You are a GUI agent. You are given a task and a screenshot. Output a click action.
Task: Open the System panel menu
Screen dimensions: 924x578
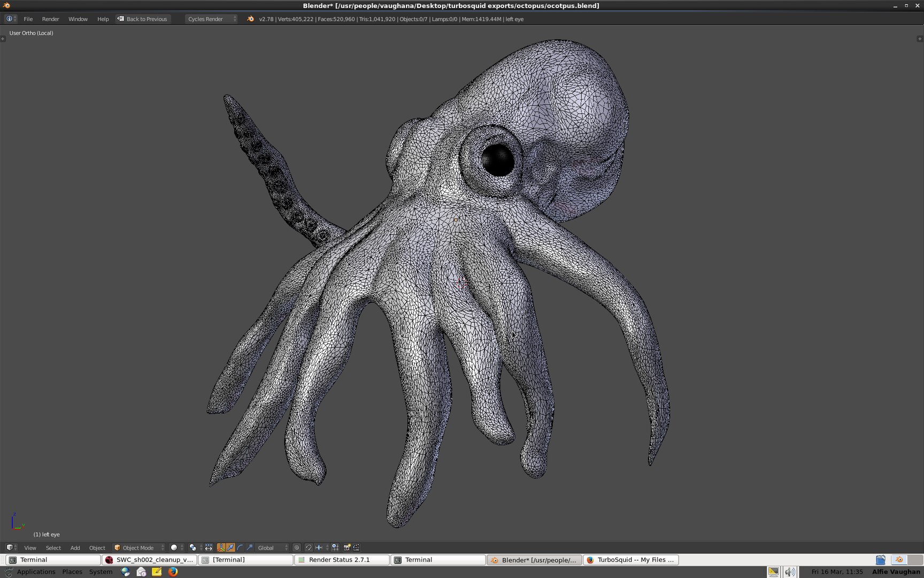click(x=101, y=572)
